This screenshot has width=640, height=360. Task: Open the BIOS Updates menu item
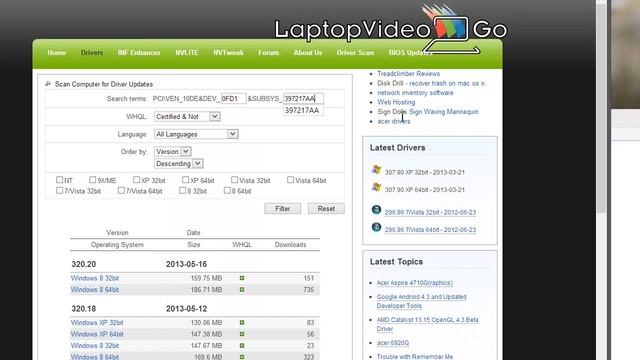coord(410,53)
